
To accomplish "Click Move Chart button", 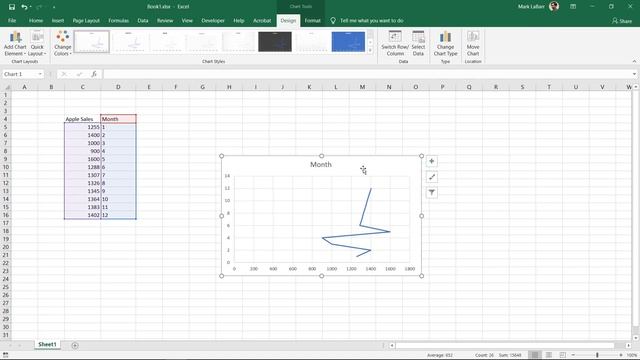I will click(473, 44).
